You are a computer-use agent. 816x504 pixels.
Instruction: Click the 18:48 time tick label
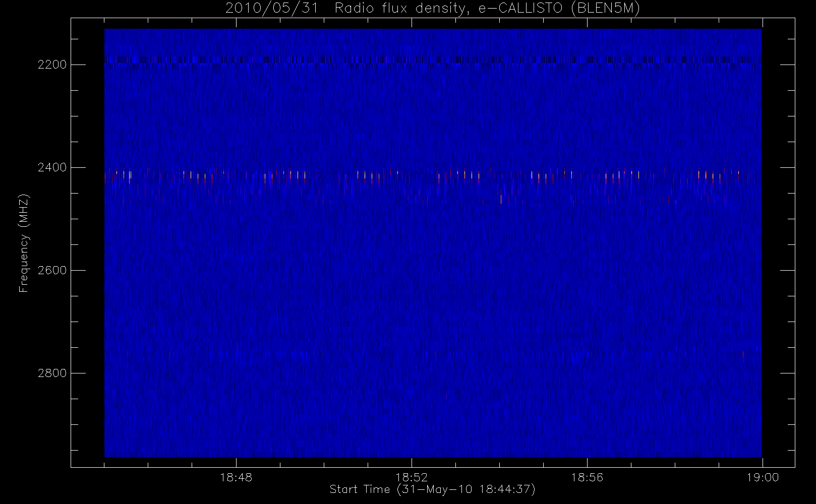coord(236,477)
